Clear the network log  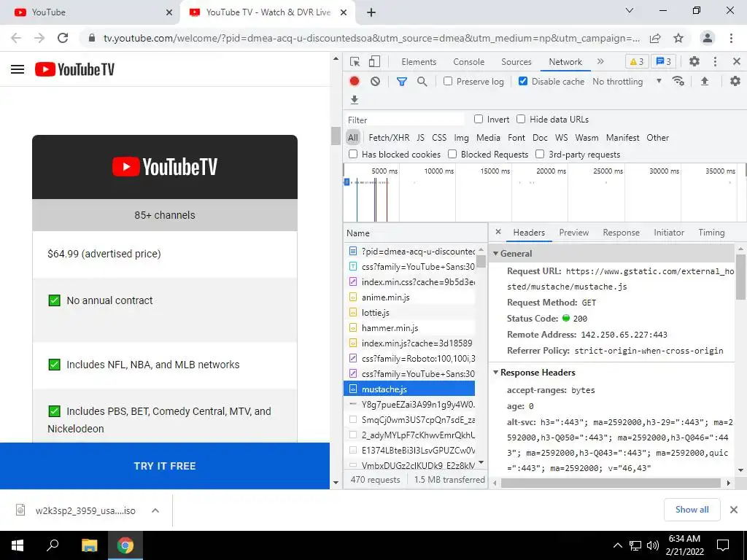pos(376,82)
